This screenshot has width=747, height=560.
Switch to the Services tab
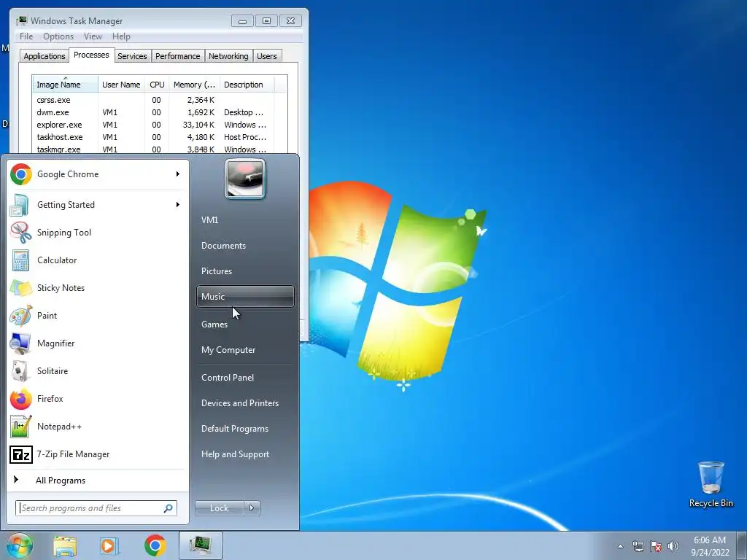tap(132, 56)
